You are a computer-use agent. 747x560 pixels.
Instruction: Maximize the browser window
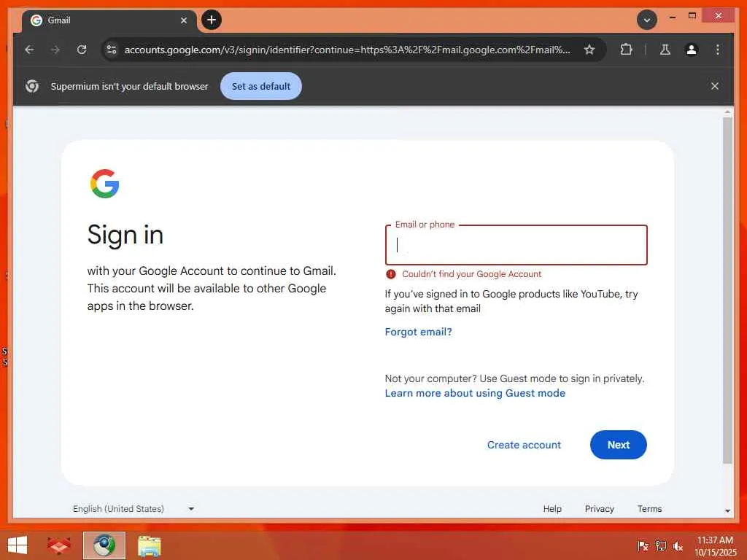coord(692,16)
